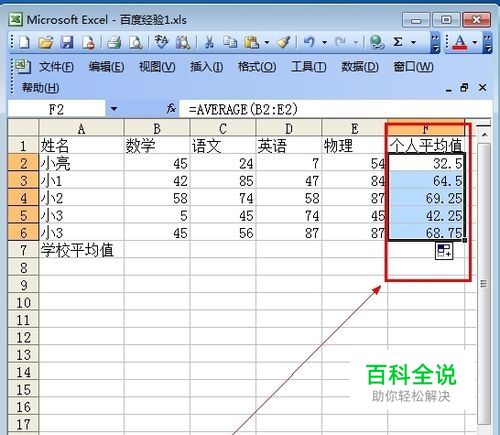Open the 视图(V) menu
This screenshot has height=435, width=500.
(x=157, y=67)
